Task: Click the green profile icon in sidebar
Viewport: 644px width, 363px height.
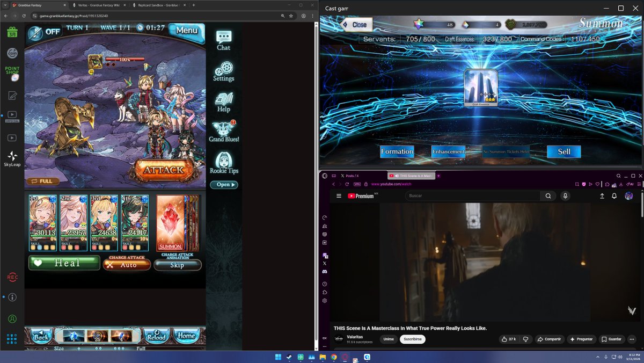Action: pyautogui.click(x=12, y=319)
